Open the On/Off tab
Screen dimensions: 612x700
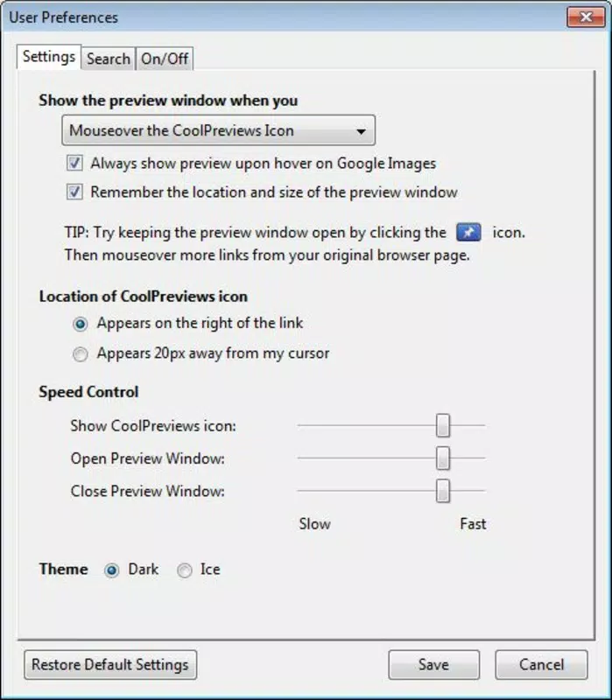(x=165, y=59)
